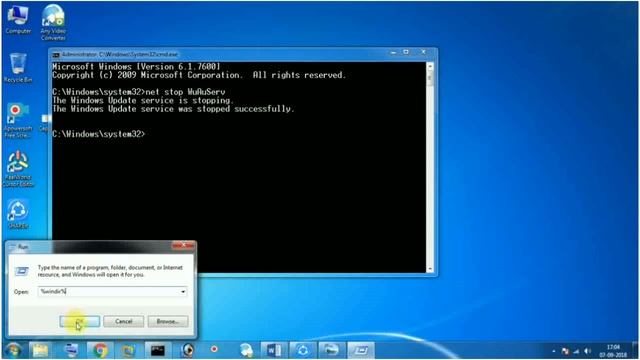640x360 pixels.
Task: Click Cancel in the Run dialog
Action: [x=124, y=321]
